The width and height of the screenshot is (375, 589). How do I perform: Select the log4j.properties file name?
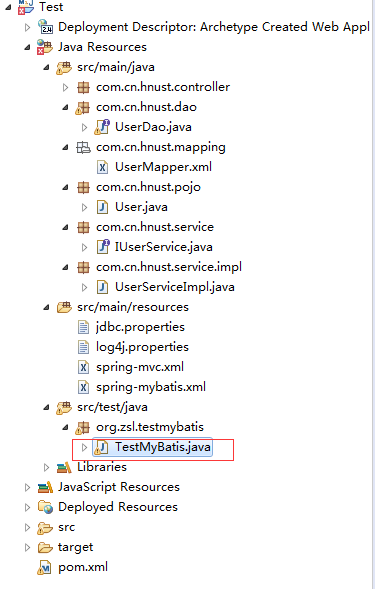point(142,347)
